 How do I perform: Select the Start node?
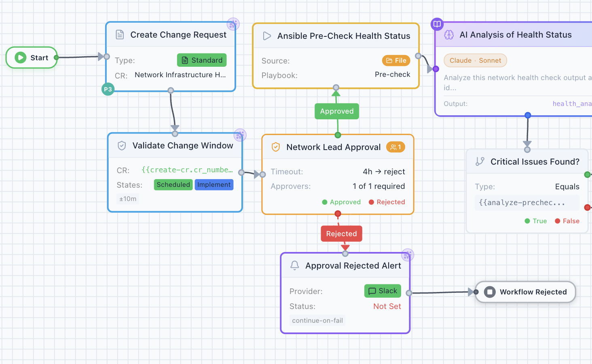32,57
